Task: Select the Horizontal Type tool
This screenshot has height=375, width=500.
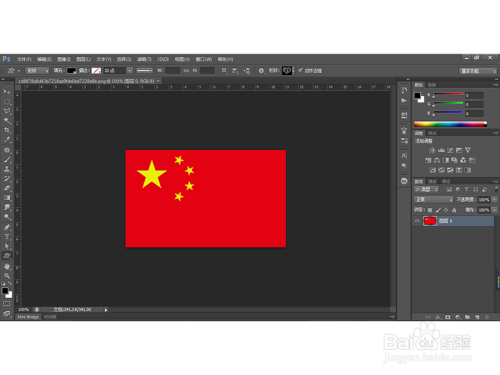Action: [x=7, y=237]
